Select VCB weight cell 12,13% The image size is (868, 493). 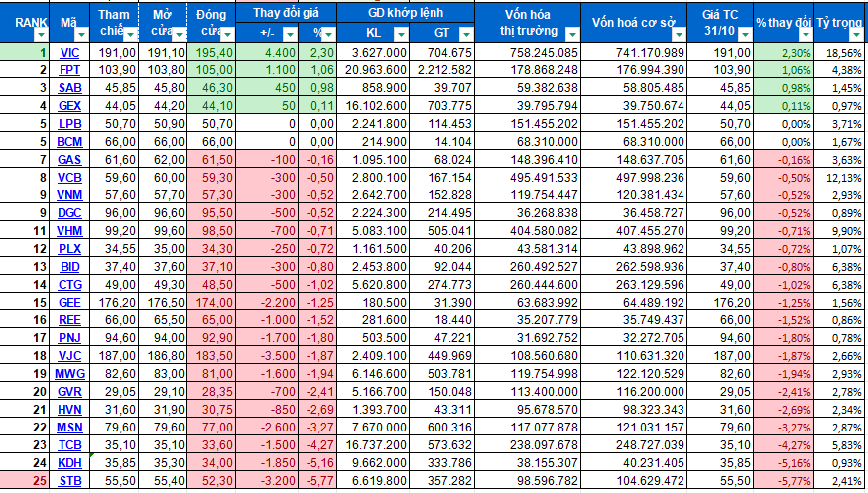[x=840, y=178]
